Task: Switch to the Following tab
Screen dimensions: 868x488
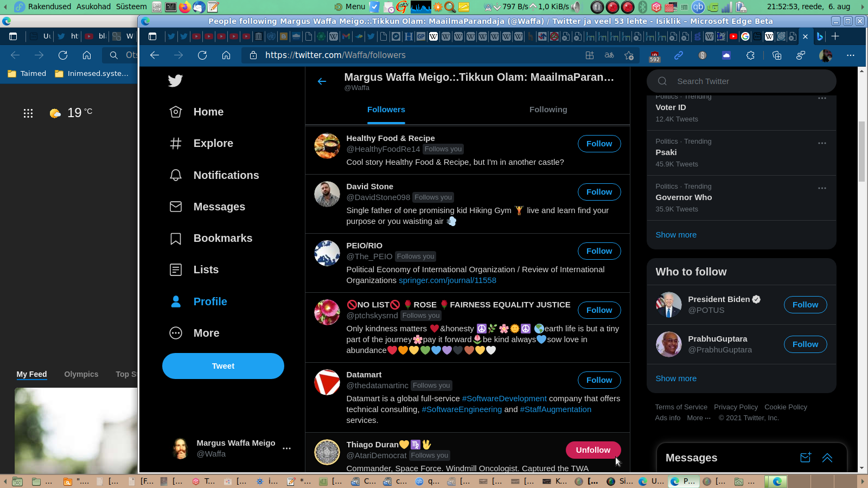Action: (548, 110)
